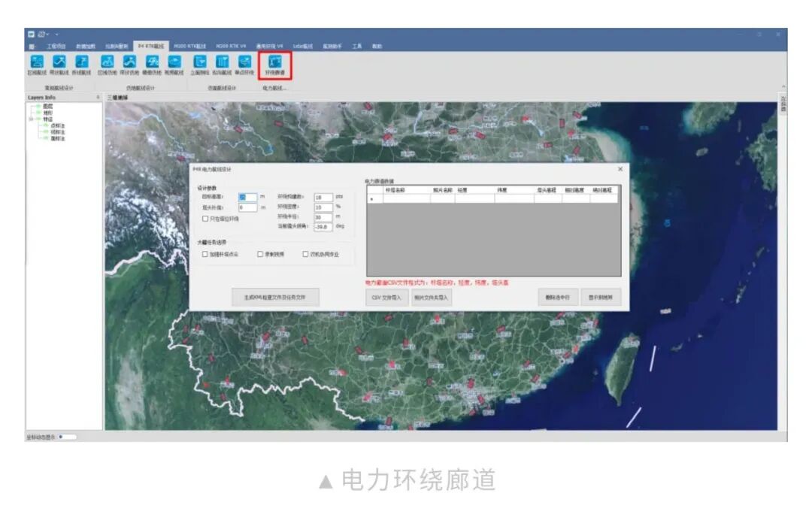The height and width of the screenshot is (520, 812).
Task: Choose the 区域仿地 terrain-following tool
Action: (108, 65)
